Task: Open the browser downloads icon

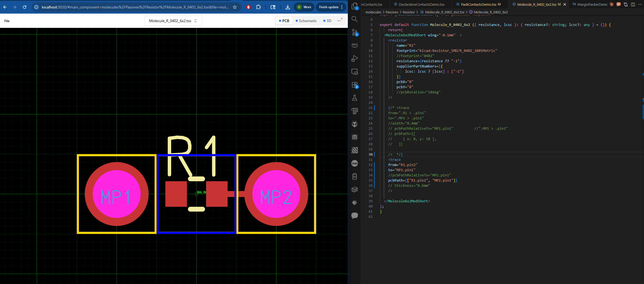Action: pos(287,7)
